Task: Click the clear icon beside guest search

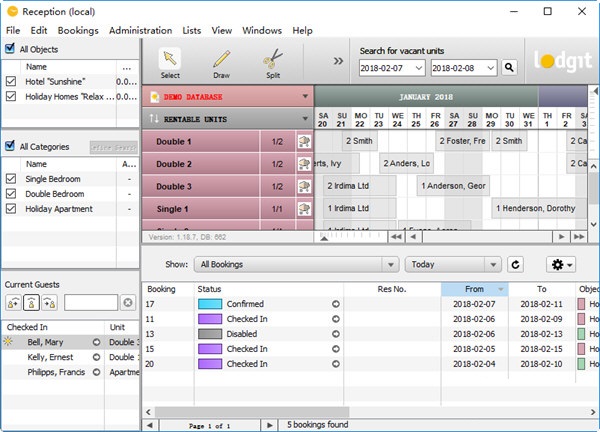Action: pos(128,302)
